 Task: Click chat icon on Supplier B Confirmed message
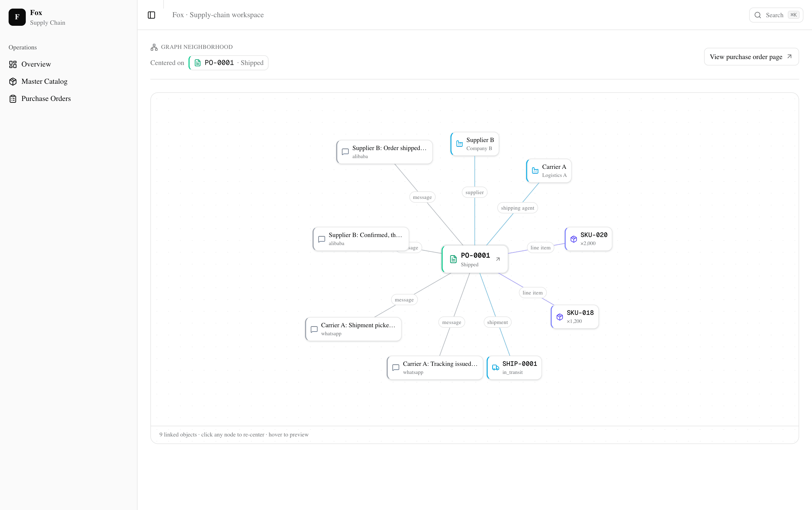point(322,239)
